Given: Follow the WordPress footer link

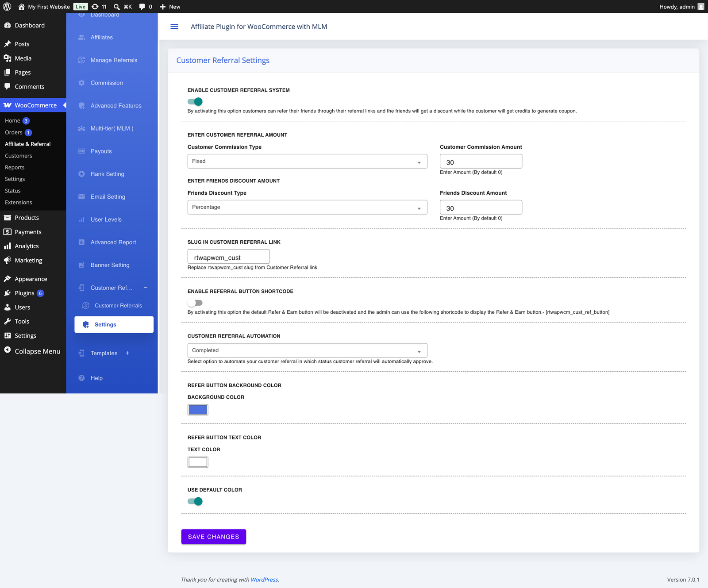Looking at the screenshot, I should pos(264,580).
